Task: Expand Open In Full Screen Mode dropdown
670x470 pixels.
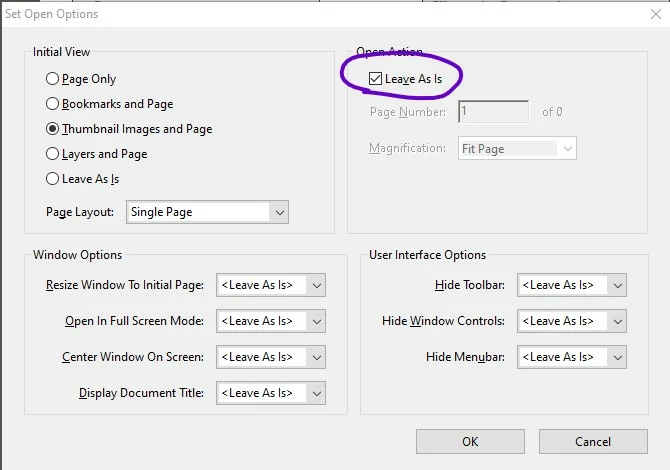Action: 271,321
